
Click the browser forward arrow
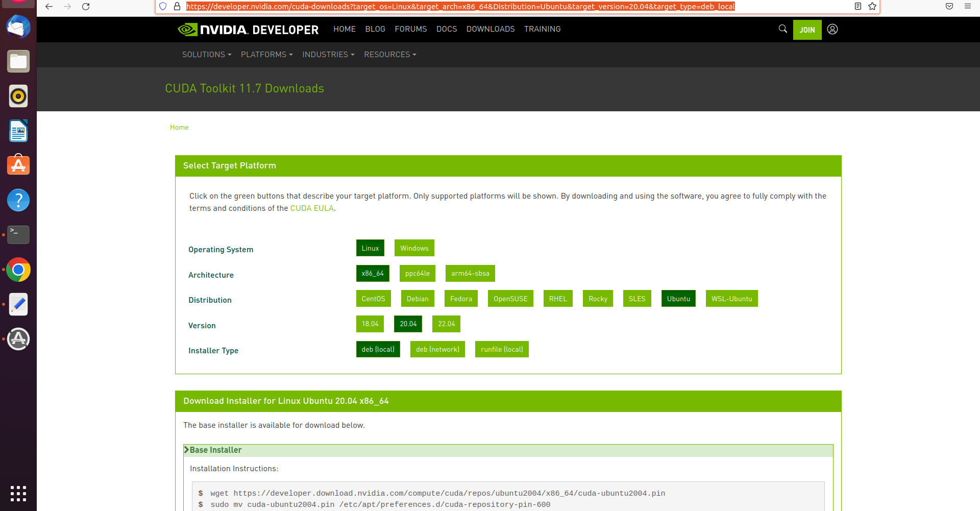point(67,7)
